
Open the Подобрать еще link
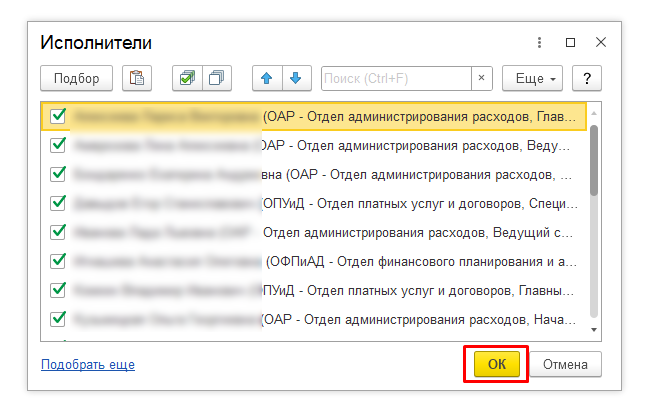[x=88, y=365]
